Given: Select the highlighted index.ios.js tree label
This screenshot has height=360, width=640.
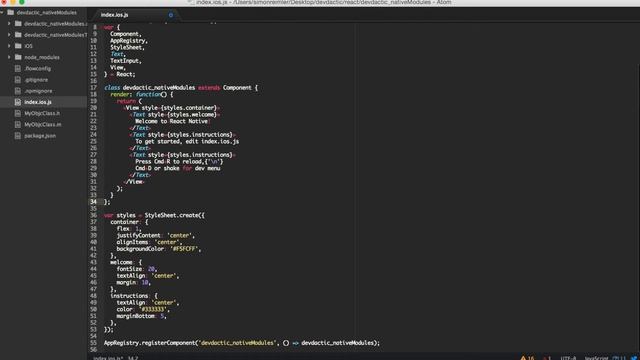Looking at the screenshot, I should point(38,102).
